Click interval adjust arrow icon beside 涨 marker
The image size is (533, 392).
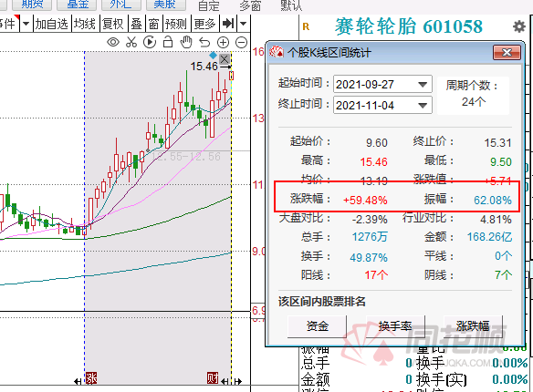(78, 382)
